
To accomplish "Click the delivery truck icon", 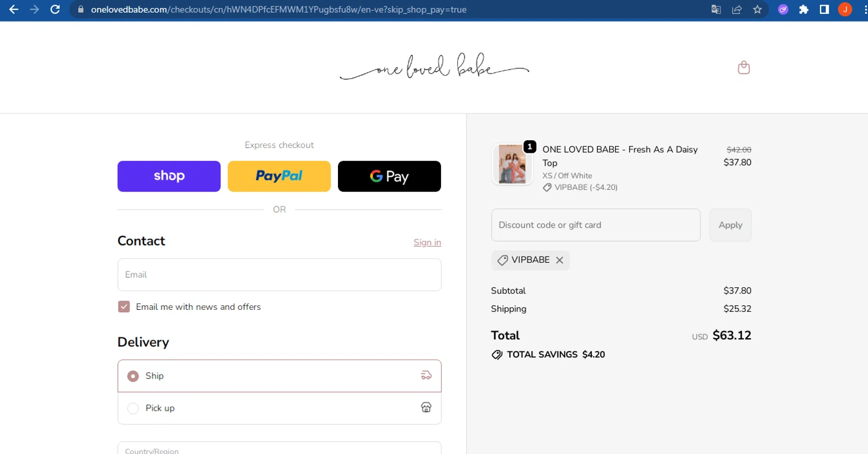I will tap(426, 375).
